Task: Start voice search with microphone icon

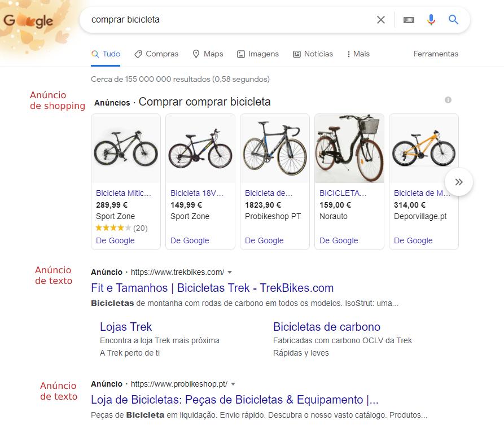Action: click(x=431, y=20)
